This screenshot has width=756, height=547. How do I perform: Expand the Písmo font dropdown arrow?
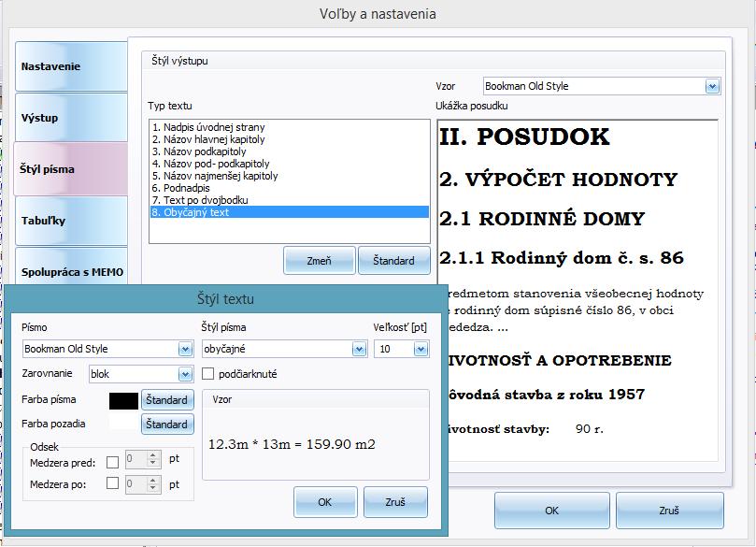[x=185, y=349]
